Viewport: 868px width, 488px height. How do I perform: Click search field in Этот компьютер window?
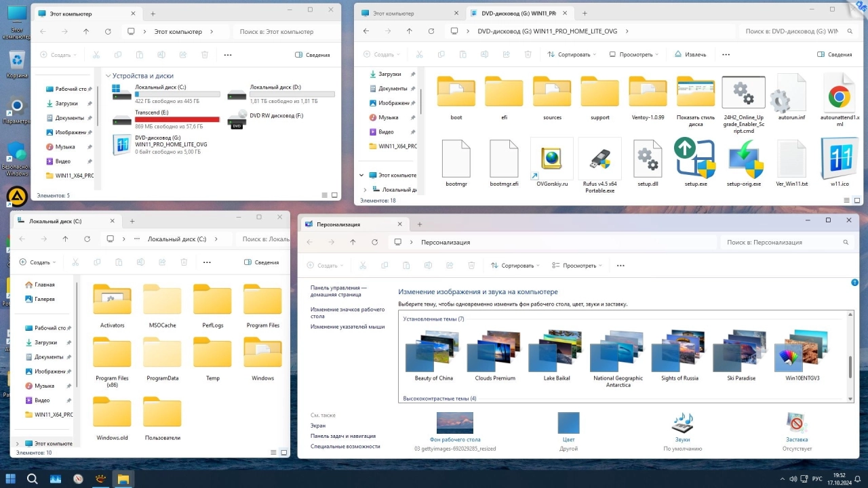285,32
